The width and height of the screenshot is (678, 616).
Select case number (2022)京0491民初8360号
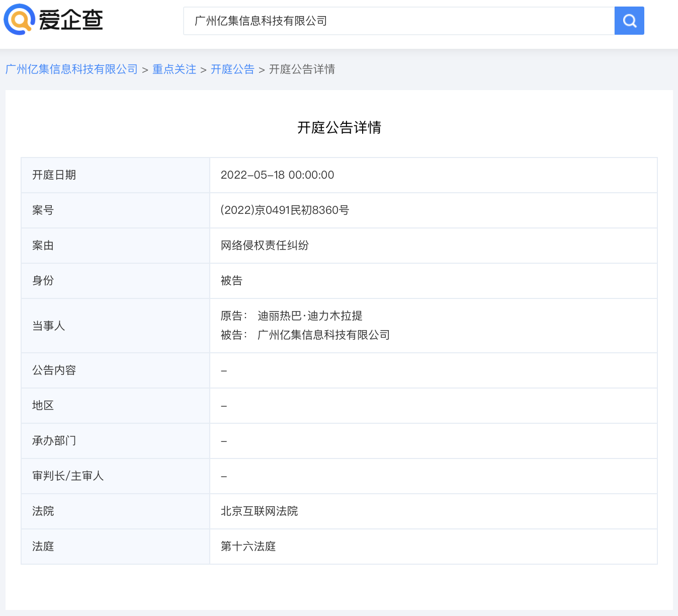(285, 210)
